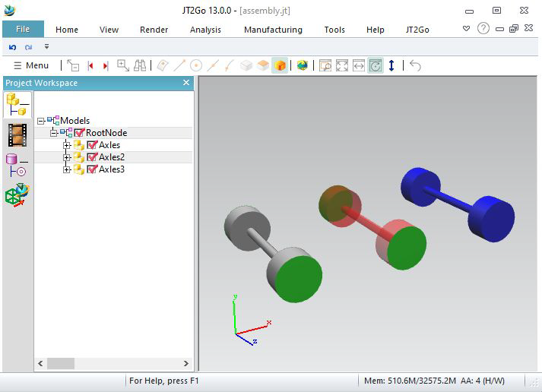The width and height of the screenshot is (542, 392).
Task: Click the blue vertical double-arrow icon
Action: (391, 66)
